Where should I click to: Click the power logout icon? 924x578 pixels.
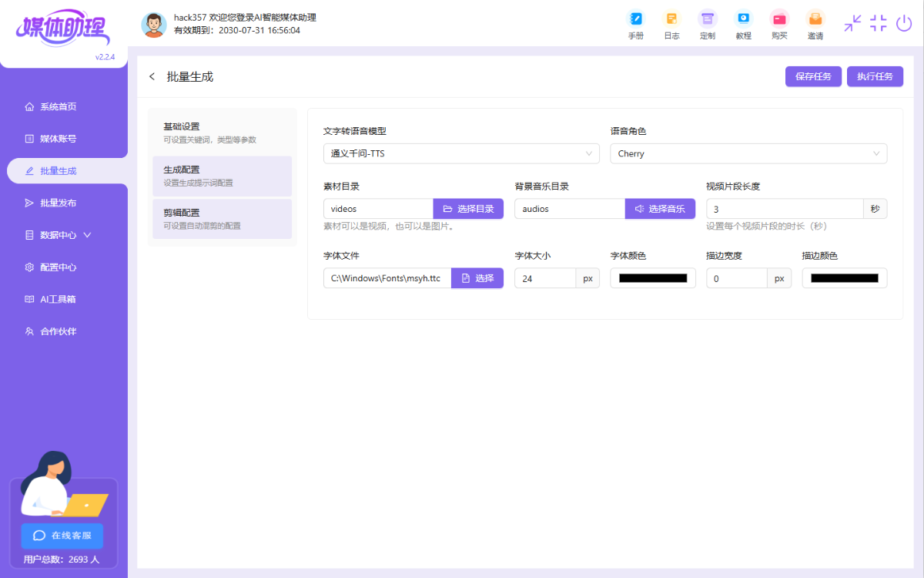point(904,23)
